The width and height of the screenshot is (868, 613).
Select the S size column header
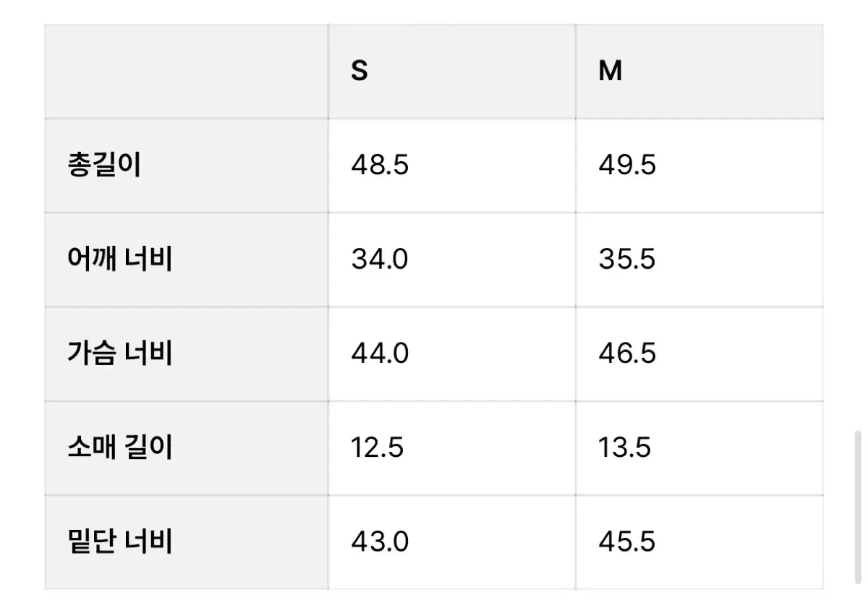pyautogui.click(x=452, y=72)
